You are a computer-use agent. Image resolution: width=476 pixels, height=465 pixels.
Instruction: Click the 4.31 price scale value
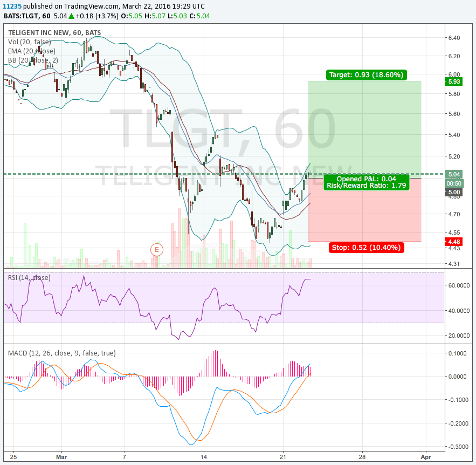pos(454,264)
